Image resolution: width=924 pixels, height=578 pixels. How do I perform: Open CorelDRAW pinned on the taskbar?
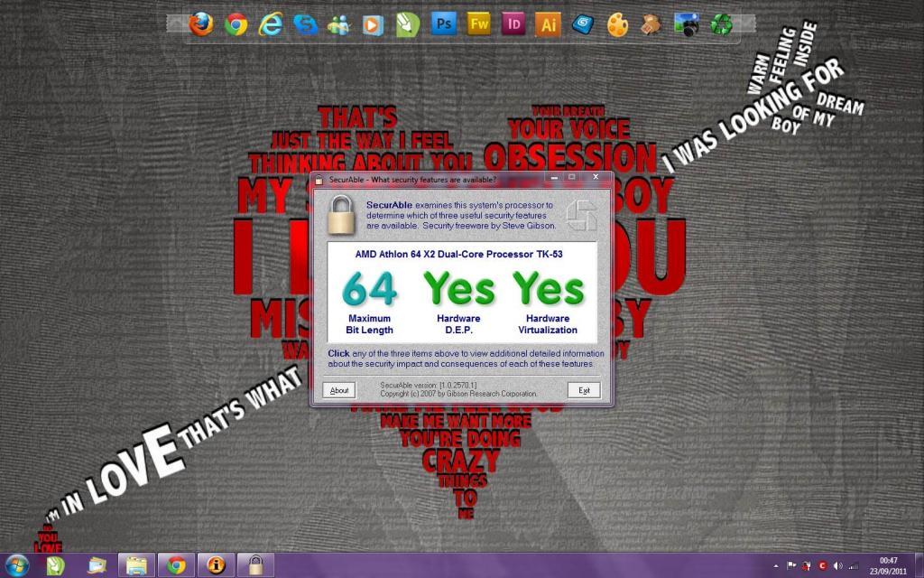point(55,565)
